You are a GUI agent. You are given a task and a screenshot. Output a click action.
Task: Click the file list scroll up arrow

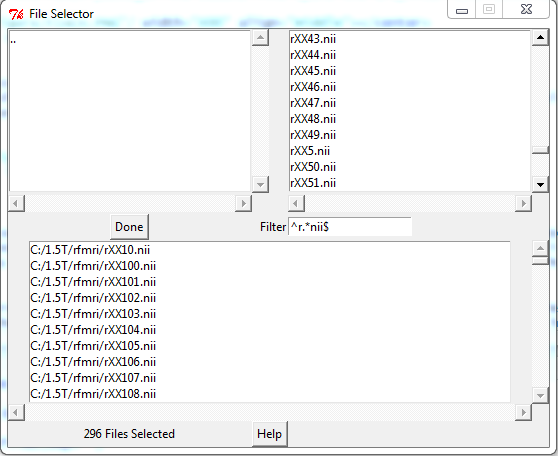540,37
